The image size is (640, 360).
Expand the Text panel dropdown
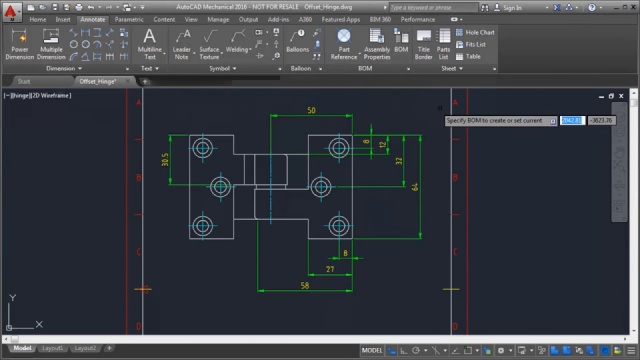[x=157, y=69]
